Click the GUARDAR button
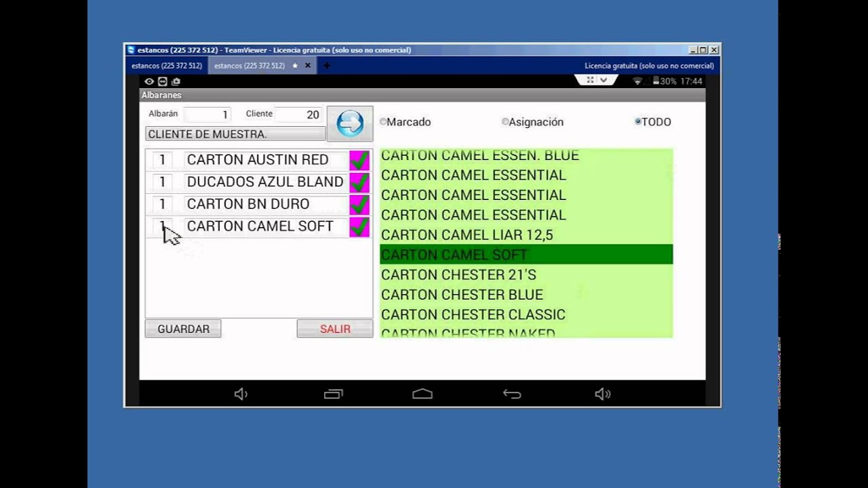 pyautogui.click(x=183, y=329)
